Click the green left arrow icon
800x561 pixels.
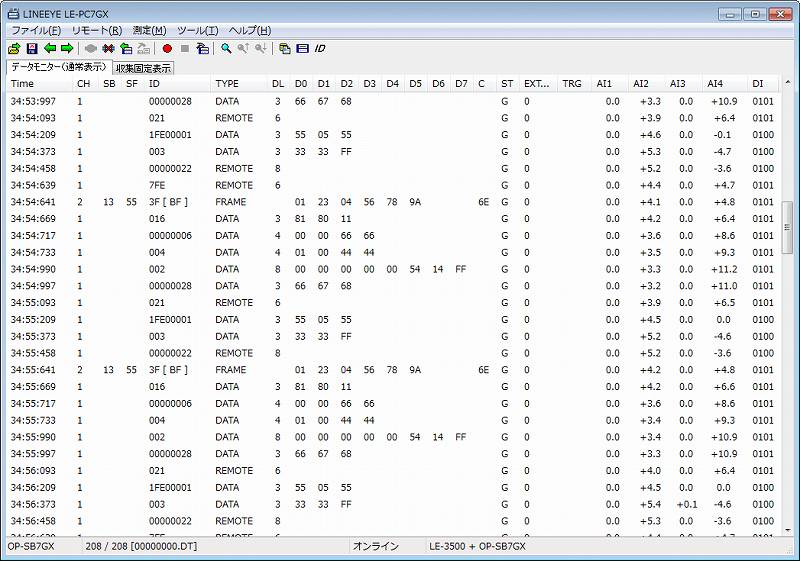coord(49,48)
